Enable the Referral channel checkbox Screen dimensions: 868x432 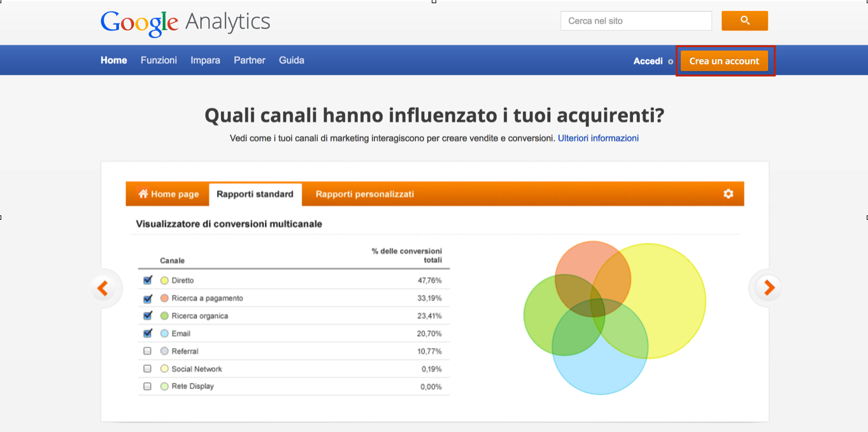pos(148,351)
